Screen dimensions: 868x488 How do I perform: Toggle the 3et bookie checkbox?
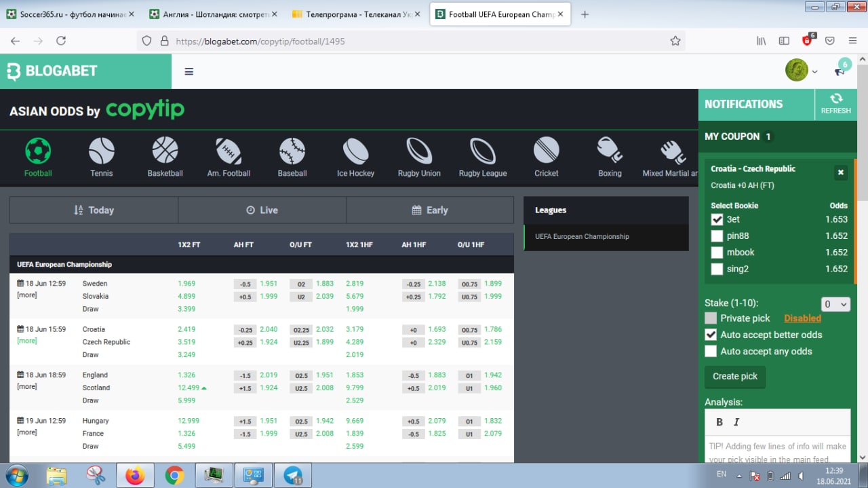point(717,219)
